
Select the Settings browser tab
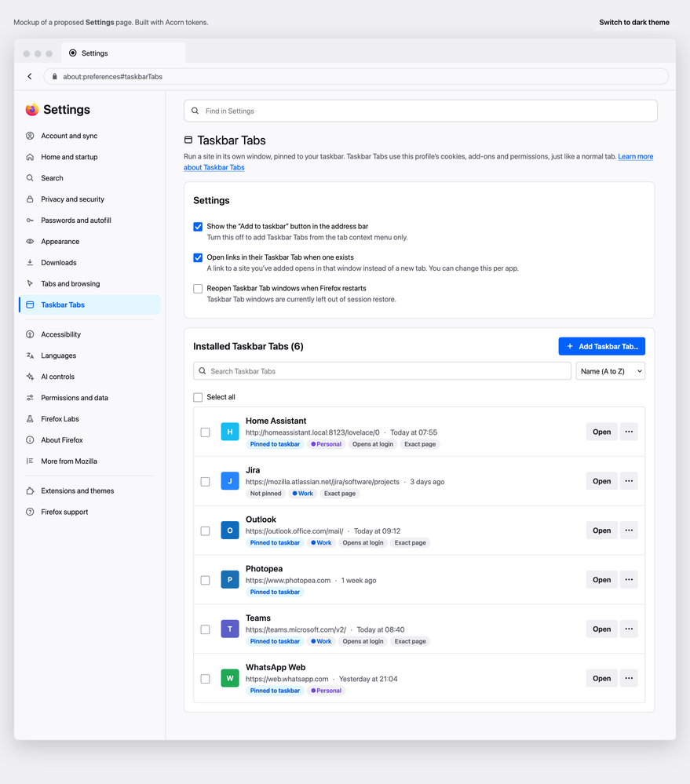(x=123, y=53)
